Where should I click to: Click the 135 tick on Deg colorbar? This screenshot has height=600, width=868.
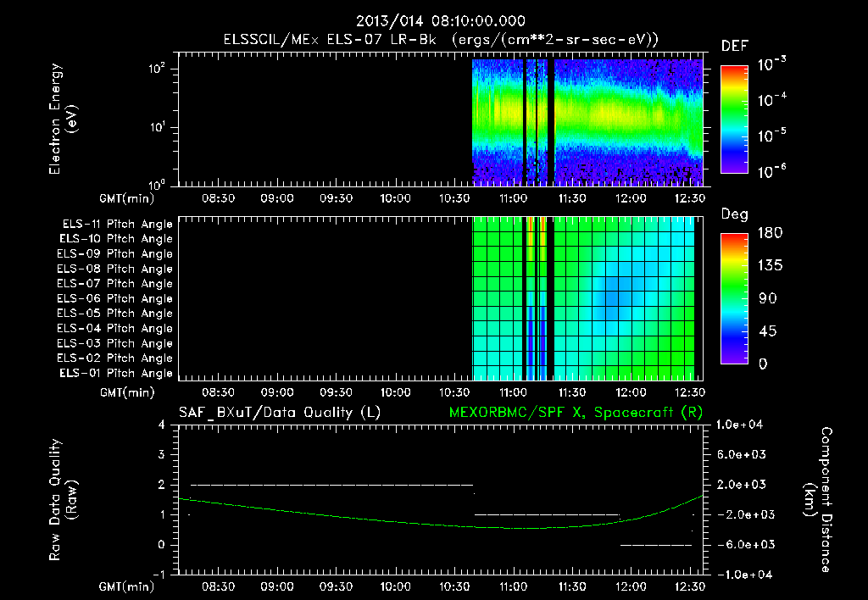point(770,266)
